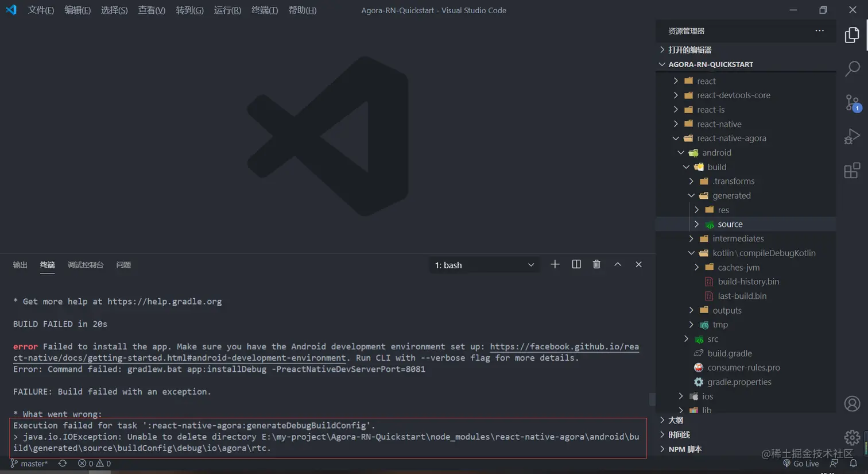
Task: Expand the outputs folder
Action: tap(746, 310)
